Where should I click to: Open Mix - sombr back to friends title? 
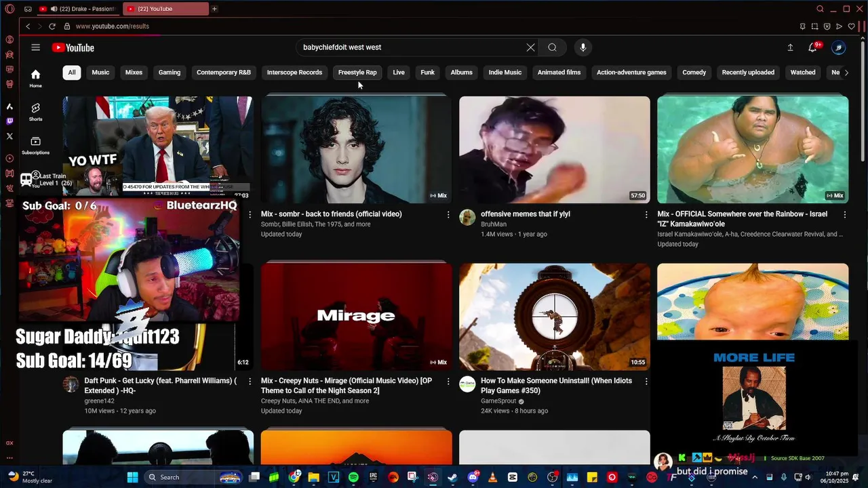[x=332, y=214]
